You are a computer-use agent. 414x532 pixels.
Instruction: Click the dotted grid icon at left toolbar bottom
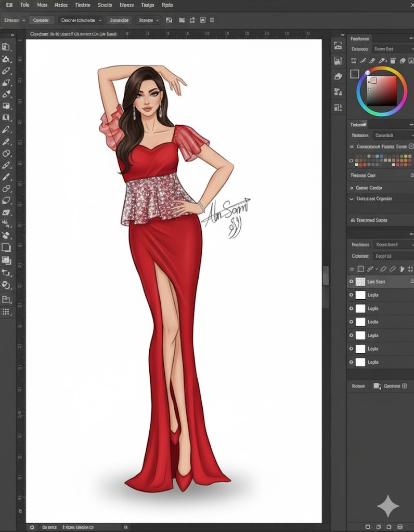pos(6,312)
